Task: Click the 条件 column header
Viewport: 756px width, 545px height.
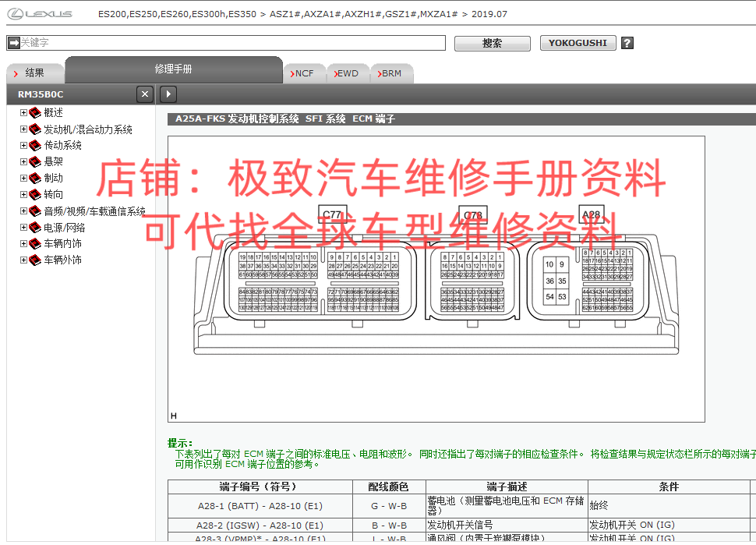Action: click(669, 487)
